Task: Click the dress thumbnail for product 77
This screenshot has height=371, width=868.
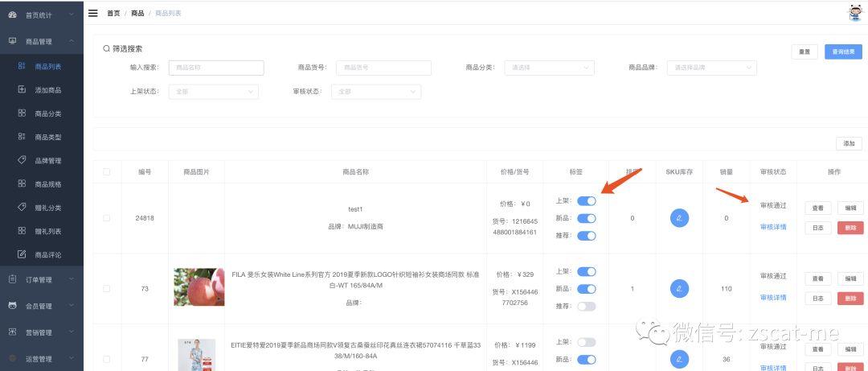Action: click(197, 355)
